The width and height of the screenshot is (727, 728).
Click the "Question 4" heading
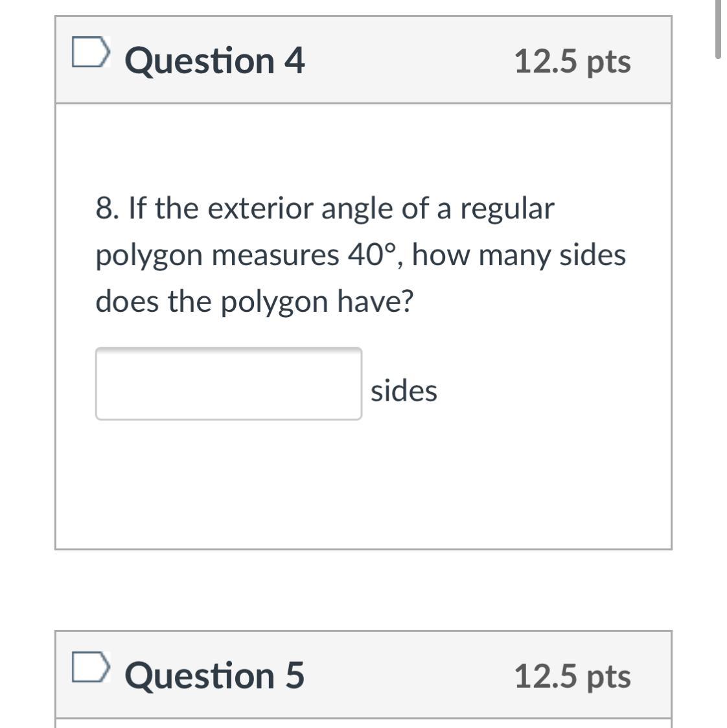point(214,61)
